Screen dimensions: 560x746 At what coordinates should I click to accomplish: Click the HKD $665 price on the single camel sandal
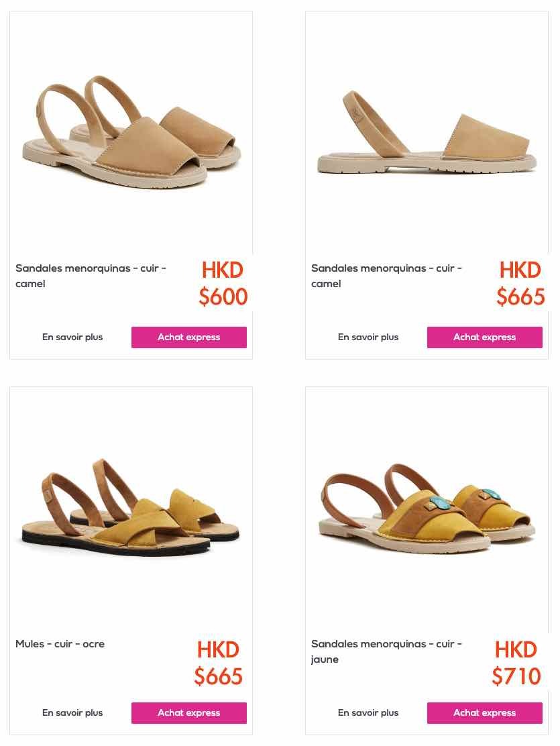(520, 283)
